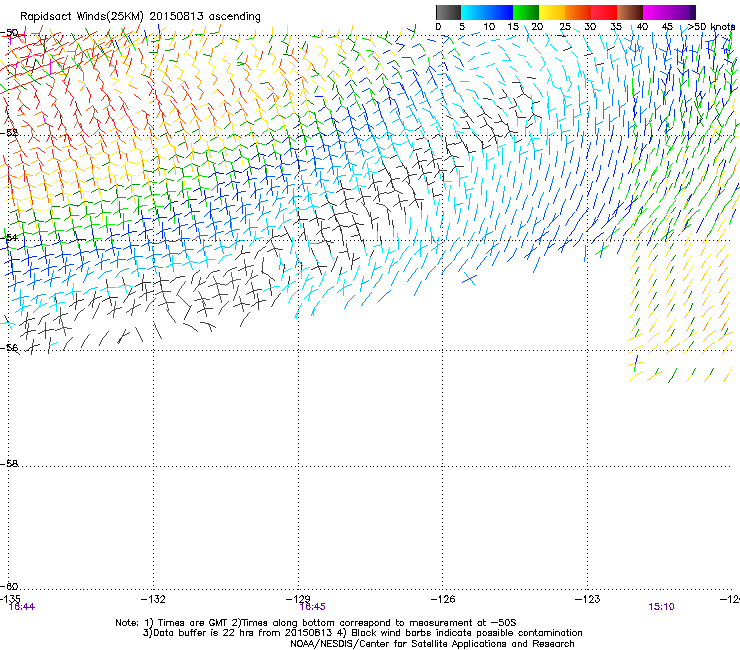Screen dimensions: 740x650
Task: Click the cyan-to-blue 5-15 knots legend swatch
Action: (487, 12)
